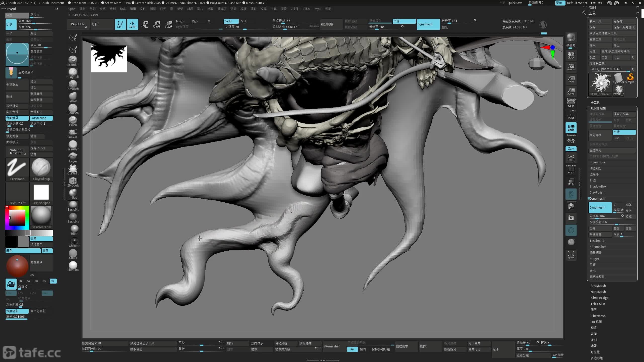Open the Xpose icon
This screenshot has width=644, height=362.
(571, 254)
